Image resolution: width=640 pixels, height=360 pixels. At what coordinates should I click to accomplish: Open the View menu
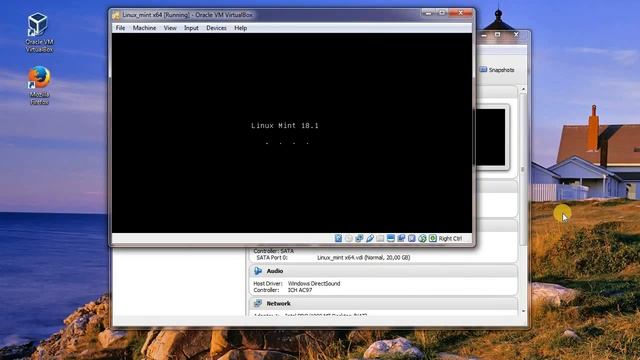(x=170, y=28)
